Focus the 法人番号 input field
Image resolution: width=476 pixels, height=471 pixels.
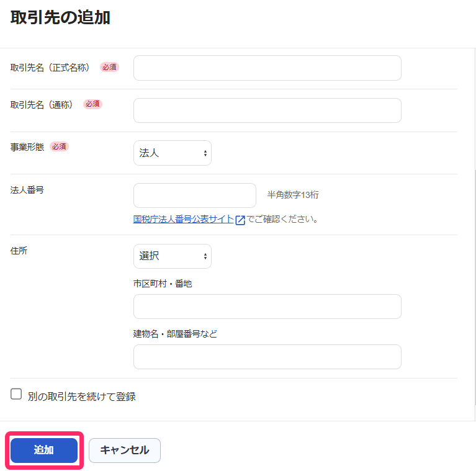coord(195,195)
